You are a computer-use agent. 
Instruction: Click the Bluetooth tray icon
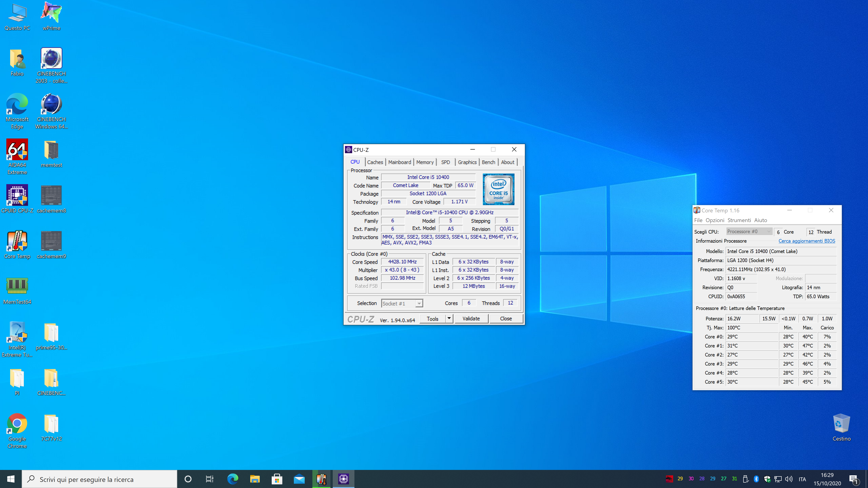click(x=756, y=479)
